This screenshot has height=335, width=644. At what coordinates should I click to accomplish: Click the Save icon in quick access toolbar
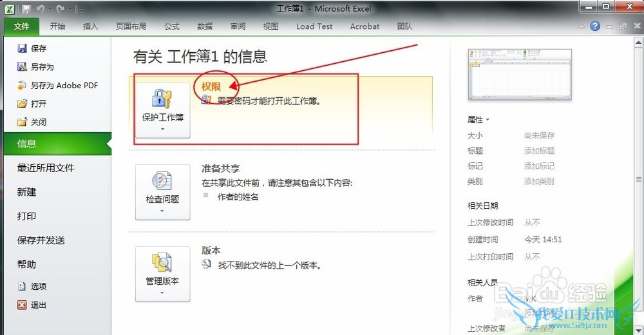tap(26, 8)
